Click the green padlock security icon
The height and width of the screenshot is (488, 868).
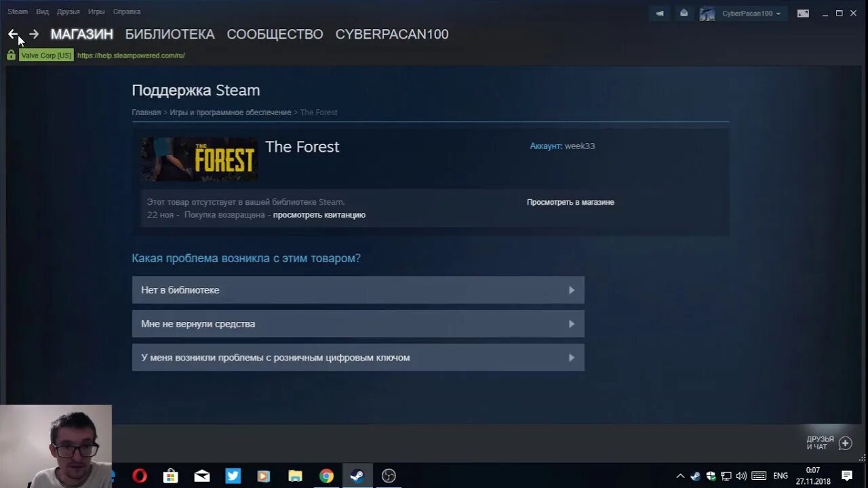11,55
